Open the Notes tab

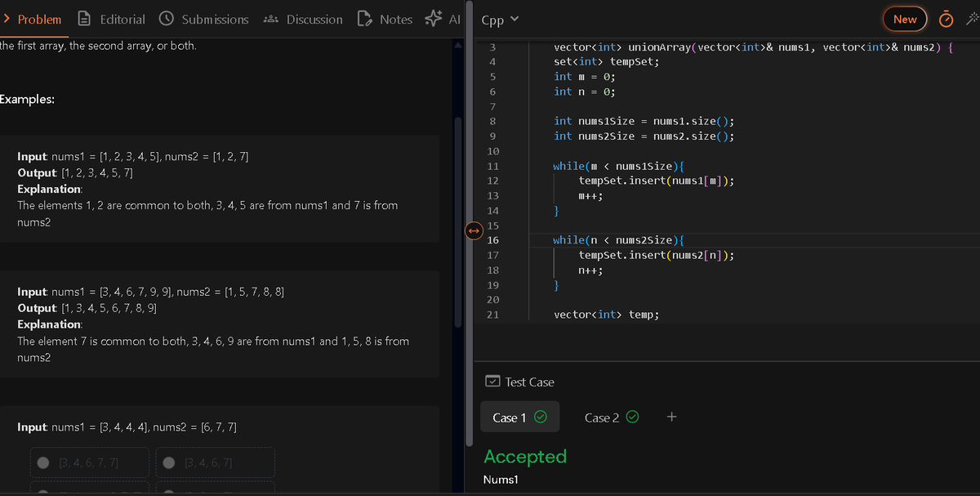pyautogui.click(x=385, y=19)
